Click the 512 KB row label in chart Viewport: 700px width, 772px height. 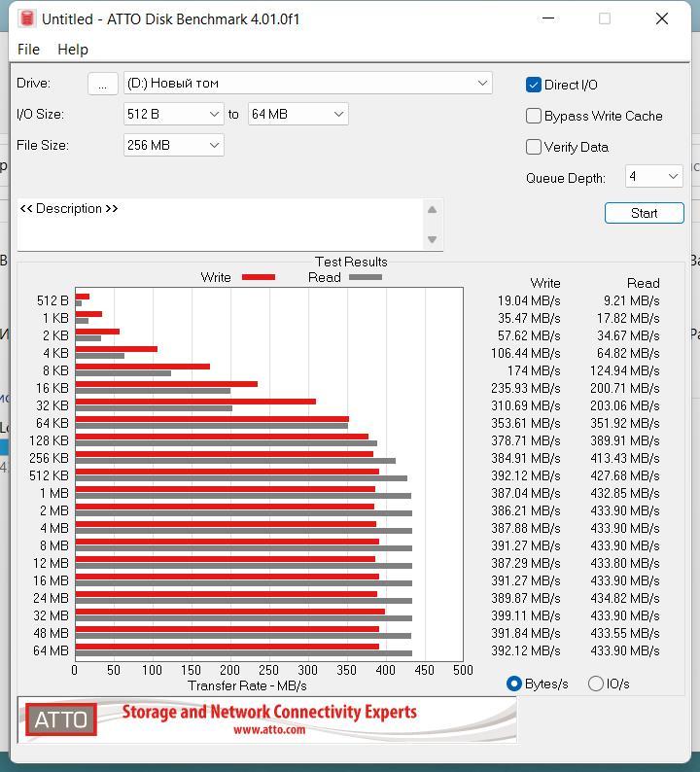click(x=49, y=475)
